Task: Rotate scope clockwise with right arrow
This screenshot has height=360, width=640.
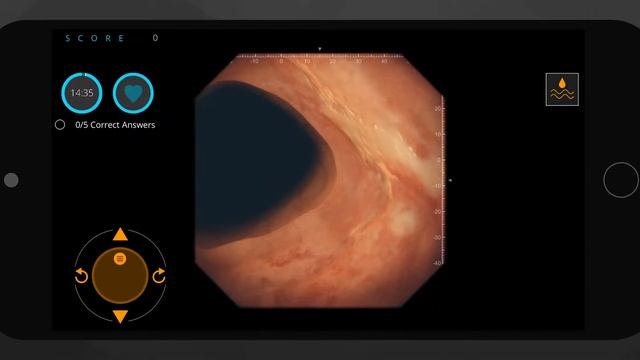Action: (x=159, y=276)
